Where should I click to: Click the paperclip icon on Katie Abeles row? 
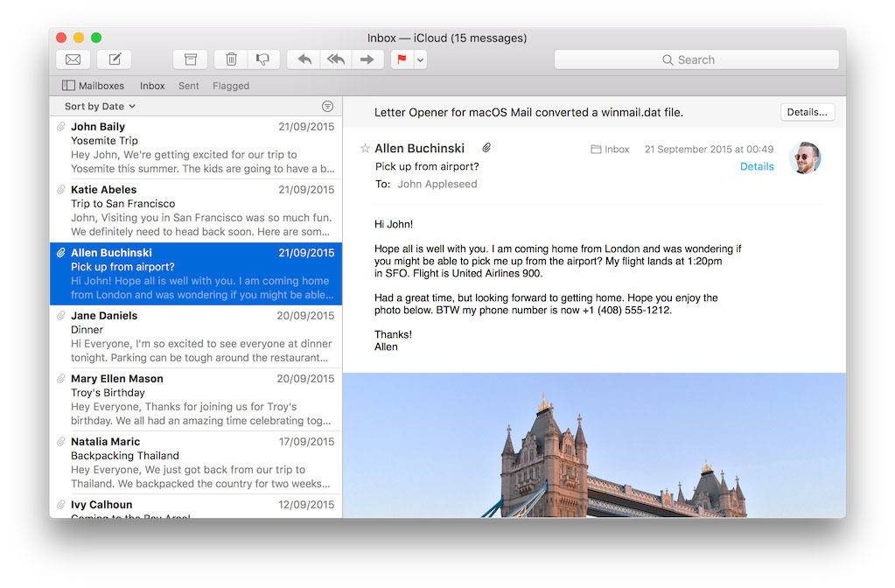tap(60, 190)
